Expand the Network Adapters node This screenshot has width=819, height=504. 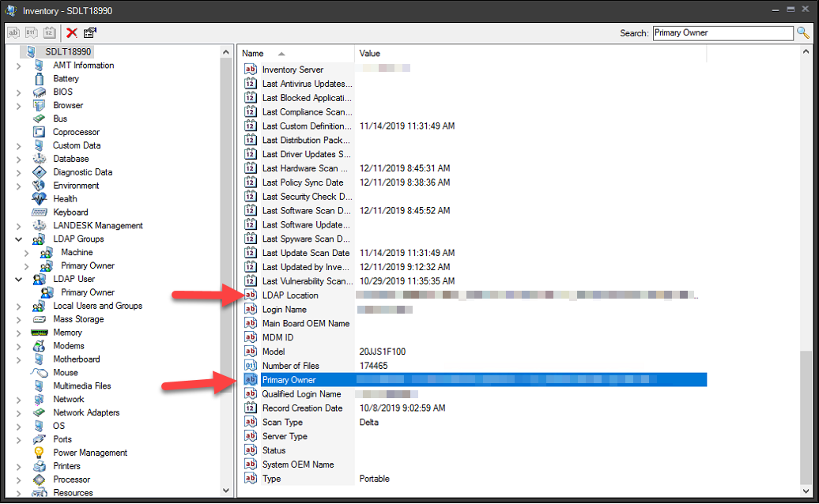tap(19, 413)
